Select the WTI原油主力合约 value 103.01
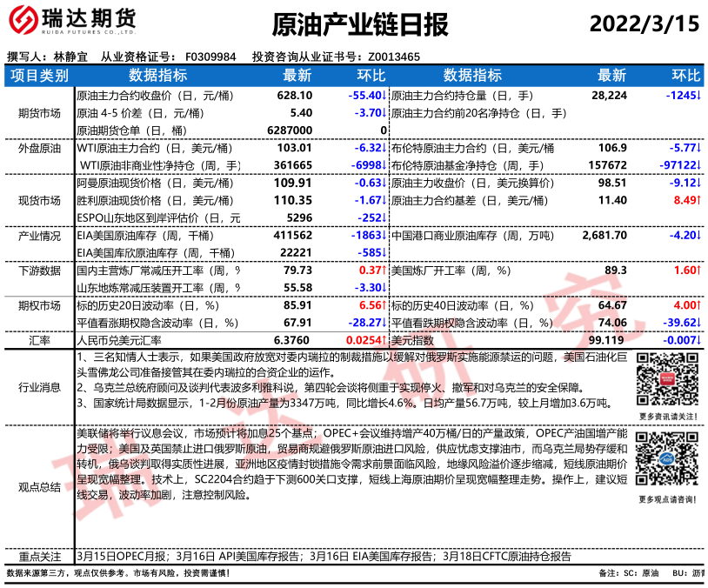708x588 pixels. [x=294, y=148]
